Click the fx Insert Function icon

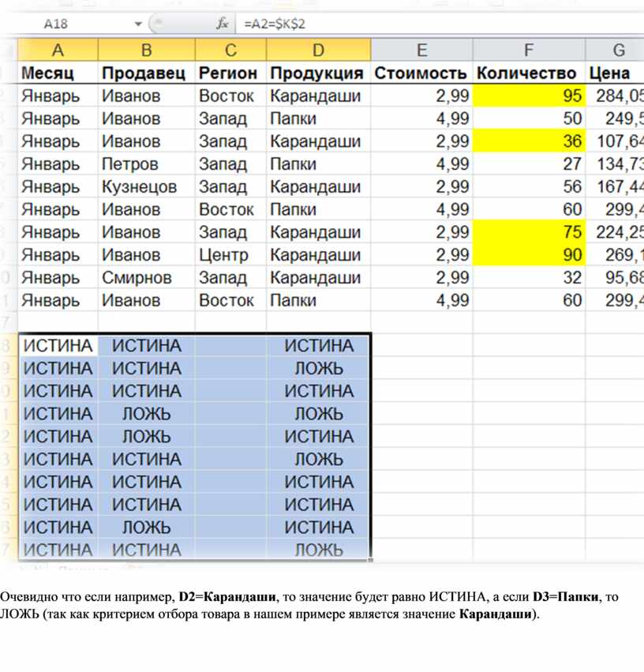(222, 24)
